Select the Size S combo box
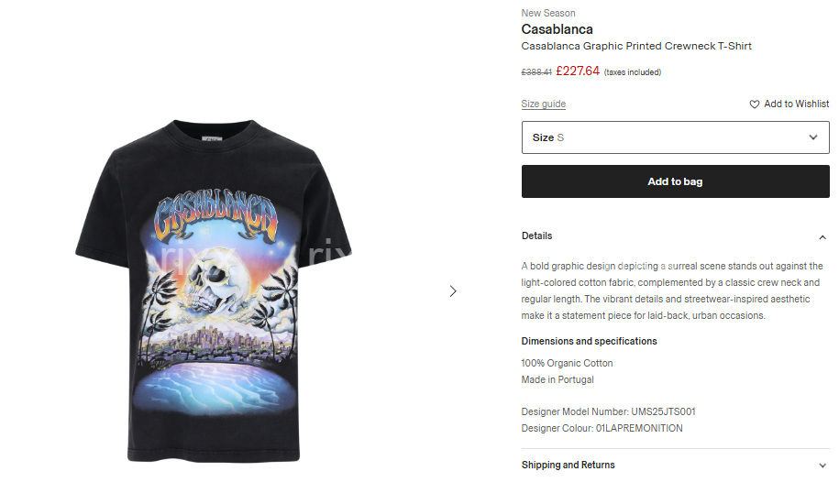The image size is (839, 504). tap(675, 137)
